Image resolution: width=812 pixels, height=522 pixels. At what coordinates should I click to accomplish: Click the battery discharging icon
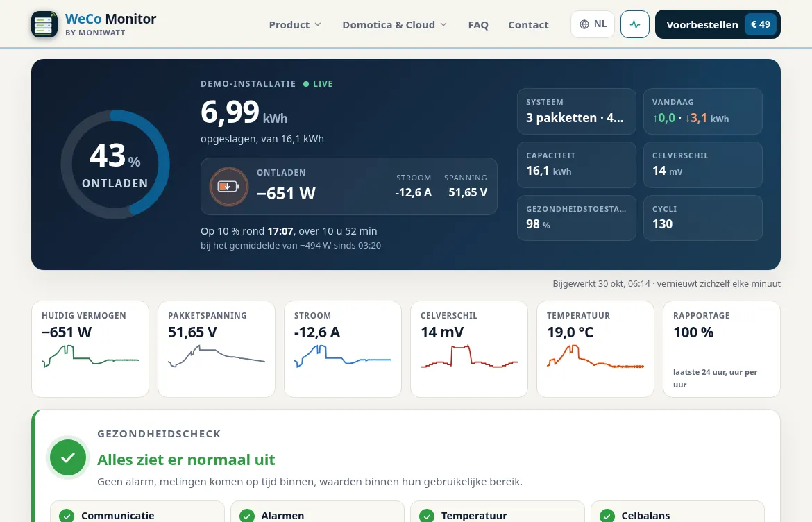[228, 187]
